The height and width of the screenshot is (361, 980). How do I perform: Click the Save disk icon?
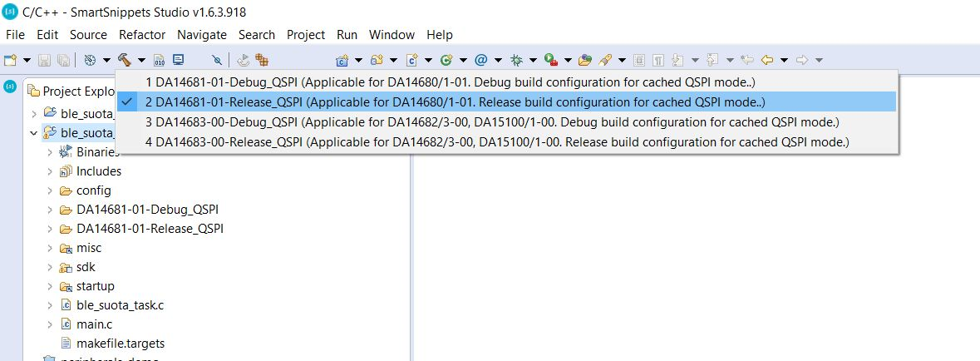click(x=44, y=60)
